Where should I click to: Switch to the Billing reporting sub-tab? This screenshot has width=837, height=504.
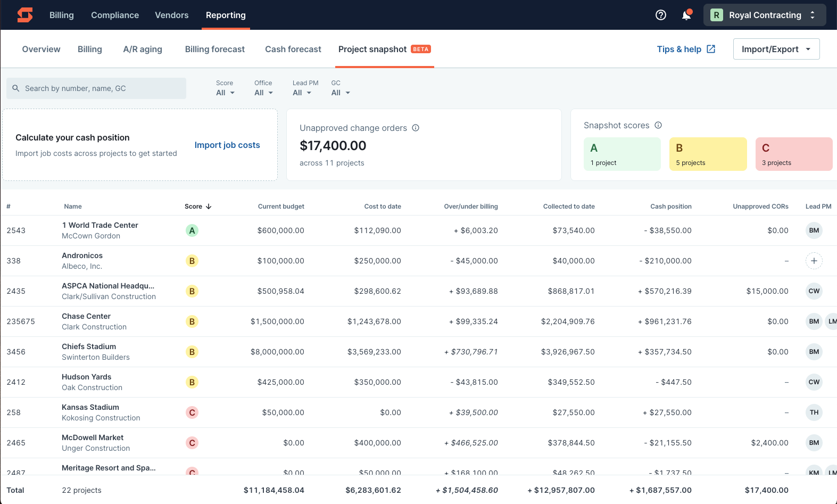click(x=90, y=49)
